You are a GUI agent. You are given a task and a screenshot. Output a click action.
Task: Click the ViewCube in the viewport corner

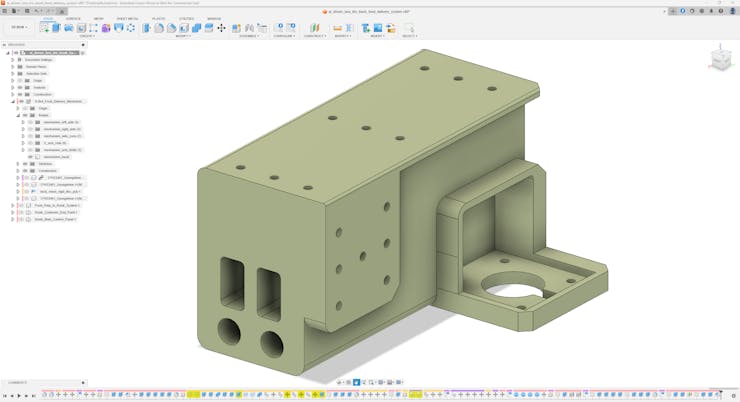[720, 59]
